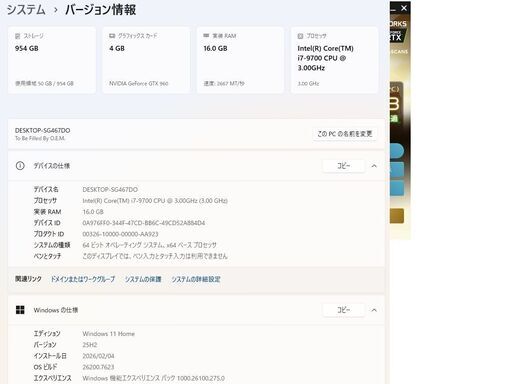Open the 実装 RAM 16.0 GB card
The height and width of the screenshot is (384, 512).
pos(240,60)
